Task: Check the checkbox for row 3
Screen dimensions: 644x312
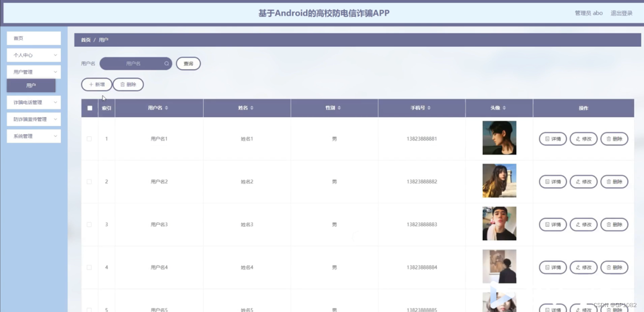Action: click(x=89, y=225)
